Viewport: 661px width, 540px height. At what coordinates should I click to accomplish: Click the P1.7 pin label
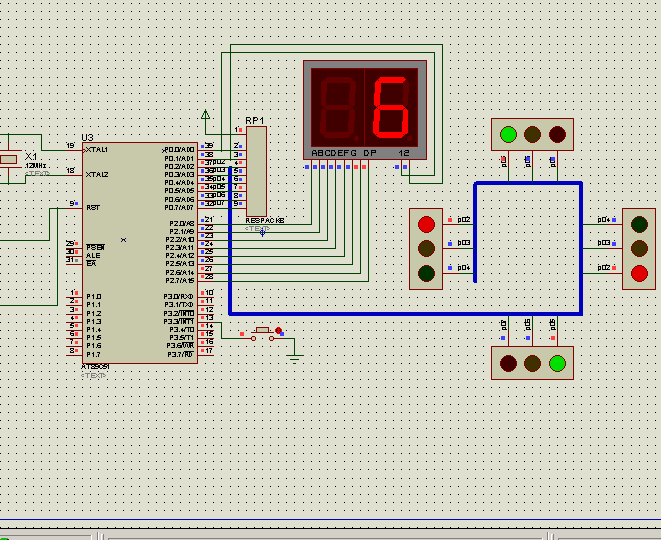94,355
